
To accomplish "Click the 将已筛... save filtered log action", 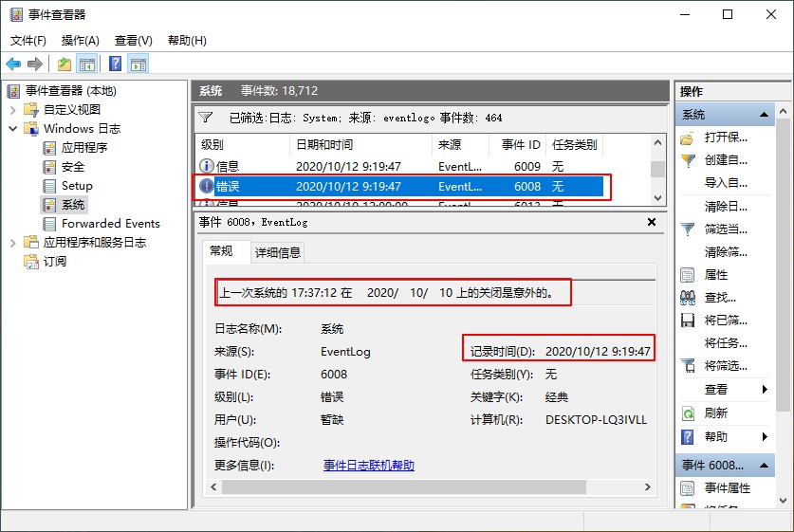I will (726, 321).
